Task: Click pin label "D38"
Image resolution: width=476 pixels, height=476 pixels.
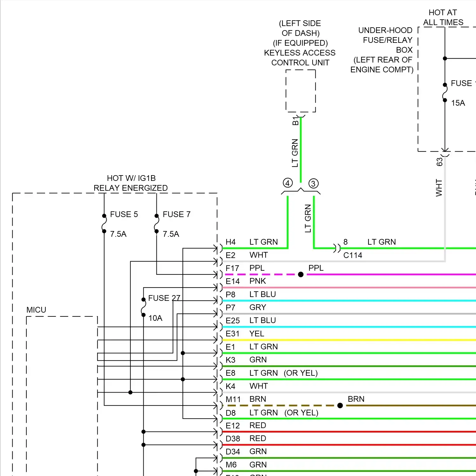Action: (x=233, y=439)
